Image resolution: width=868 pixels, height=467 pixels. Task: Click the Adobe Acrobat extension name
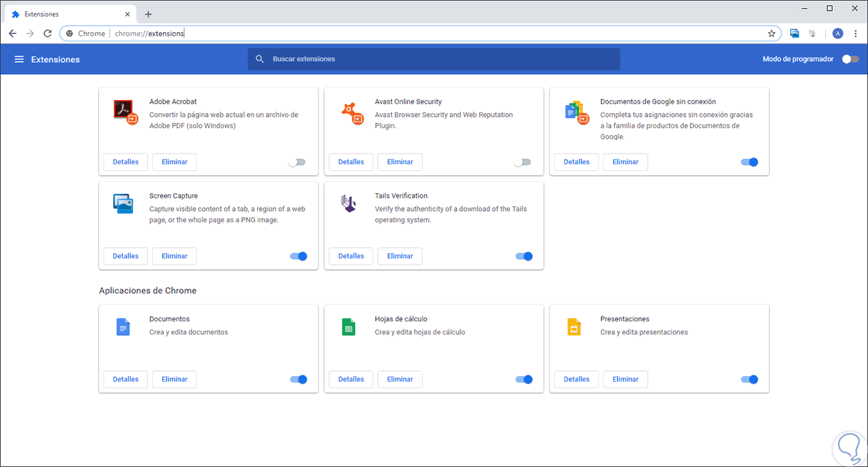click(173, 102)
